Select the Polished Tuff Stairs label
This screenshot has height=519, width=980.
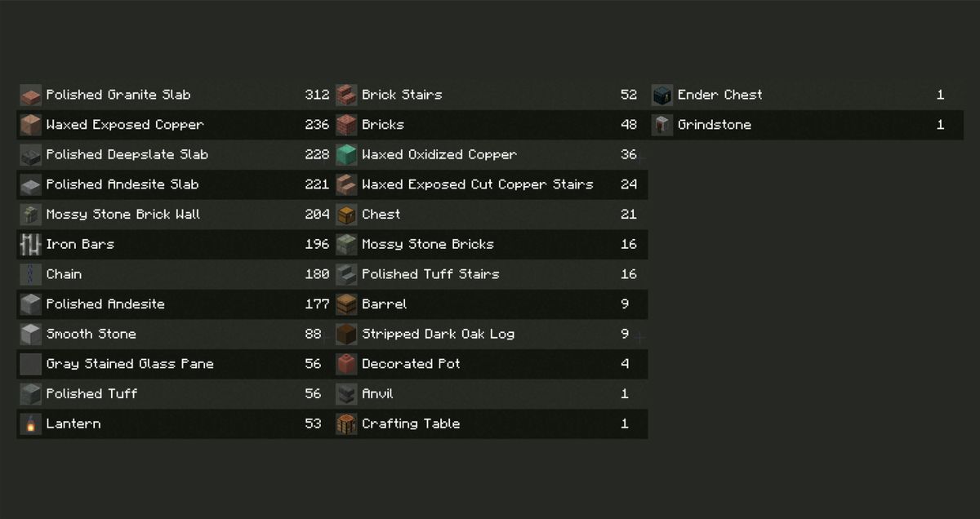click(x=430, y=275)
